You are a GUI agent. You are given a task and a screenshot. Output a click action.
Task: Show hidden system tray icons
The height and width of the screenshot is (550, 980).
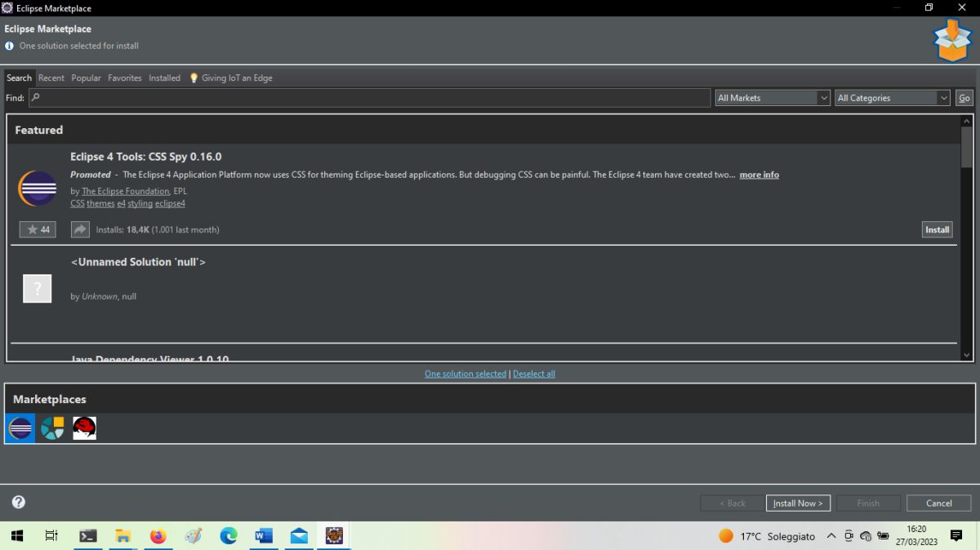pyautogui.click(x=831, y=535)
